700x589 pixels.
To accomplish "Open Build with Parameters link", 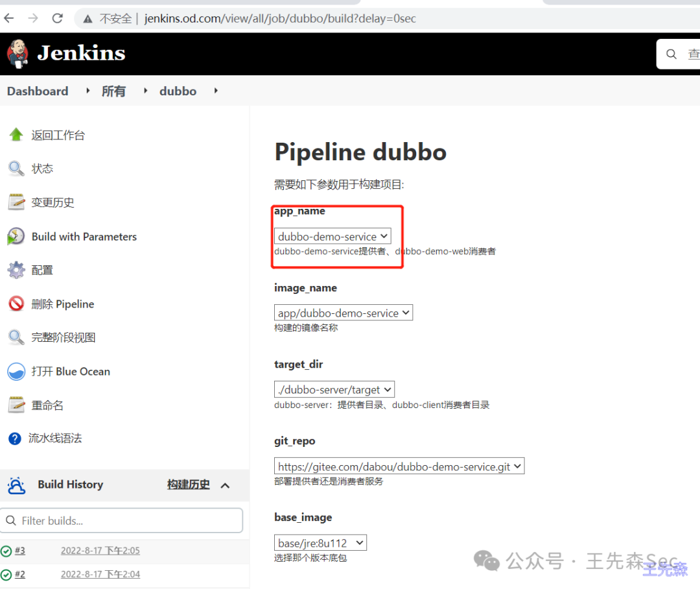I will 84,236.
